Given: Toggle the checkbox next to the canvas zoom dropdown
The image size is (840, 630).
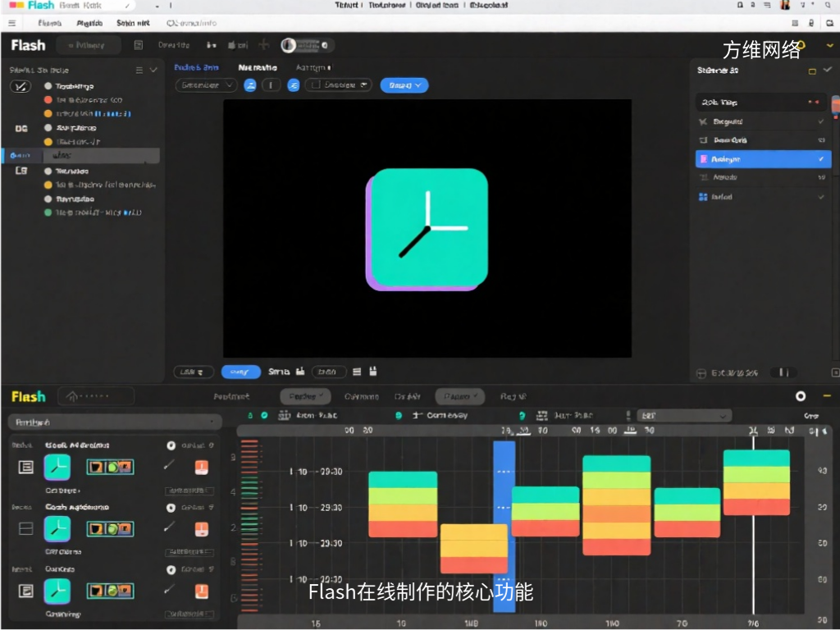Looking at the screenshot, I should 315,84.
